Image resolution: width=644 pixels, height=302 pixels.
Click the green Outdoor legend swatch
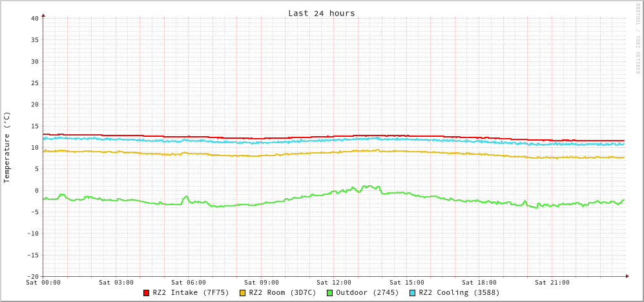pyautogui.click(x=329, y=293)
